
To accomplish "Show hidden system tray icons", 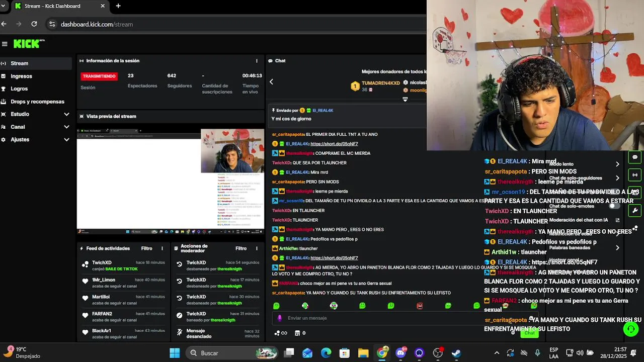I will (497, 353).
